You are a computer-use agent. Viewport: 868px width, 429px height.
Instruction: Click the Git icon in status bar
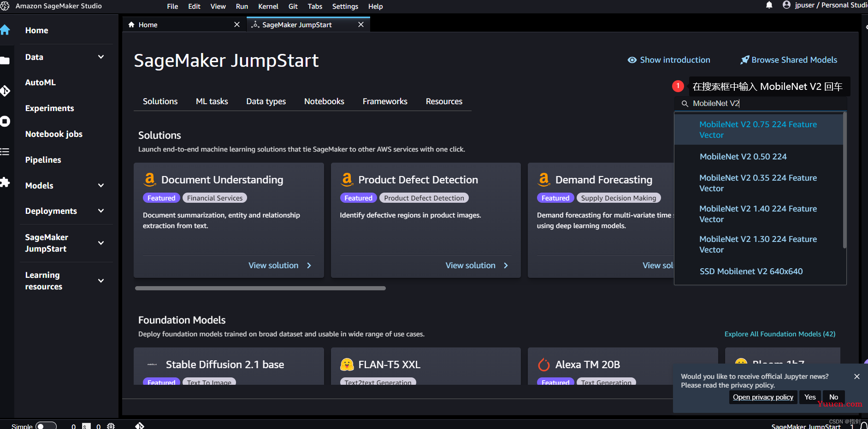point(140,426)
